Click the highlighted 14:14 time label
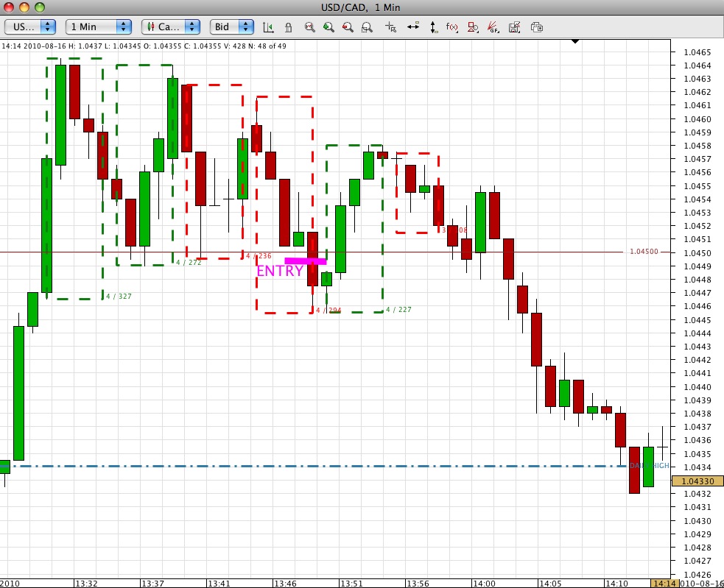The image size is (724, 588). [x=664, y=584]
